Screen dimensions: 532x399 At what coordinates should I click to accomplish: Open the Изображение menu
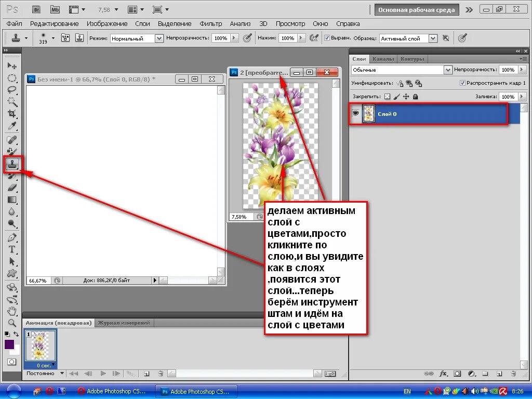pos(107,24)
